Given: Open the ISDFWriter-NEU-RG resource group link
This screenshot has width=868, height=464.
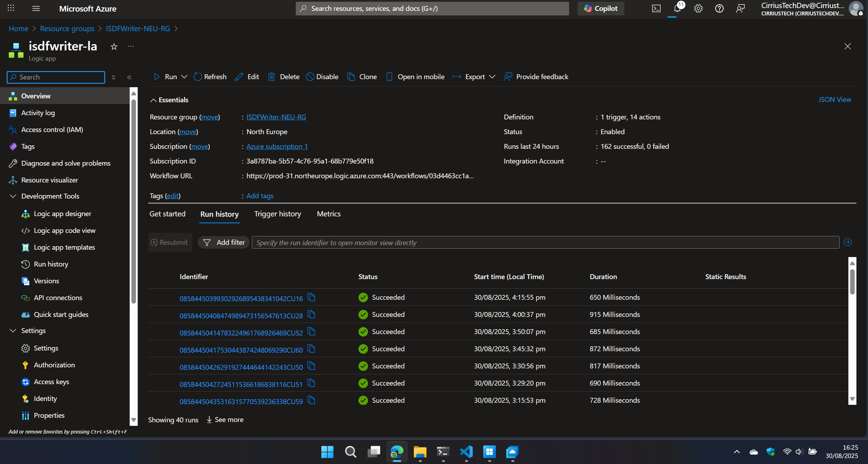Looking at the screenshot, I should click(276, 117).
